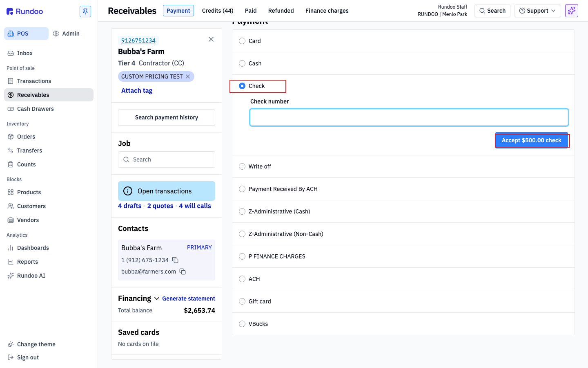
Task: Click the Rundoo logo
Action: pyautogui.click(x=24, y=11)
